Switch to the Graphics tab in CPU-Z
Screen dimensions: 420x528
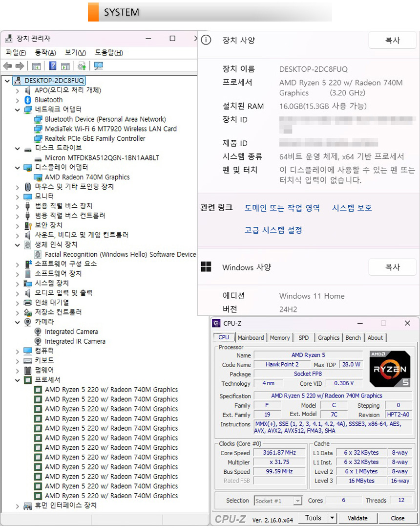click(328, 337)
